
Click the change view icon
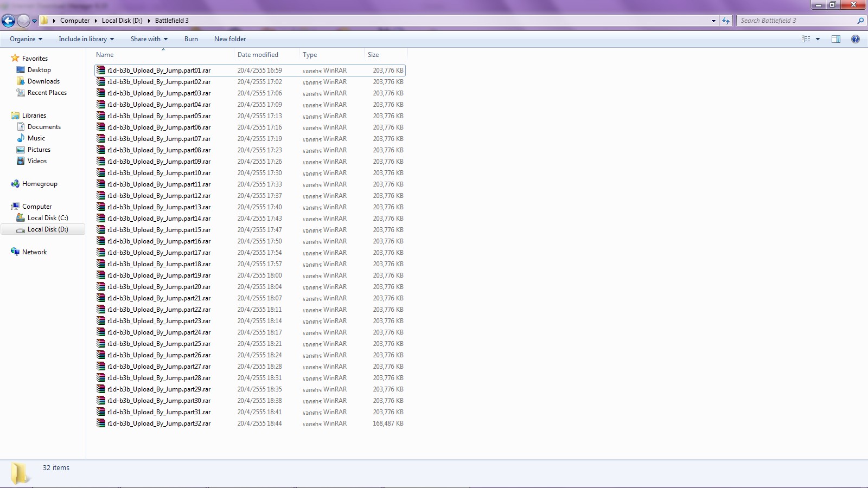click(x=806, y=39)
